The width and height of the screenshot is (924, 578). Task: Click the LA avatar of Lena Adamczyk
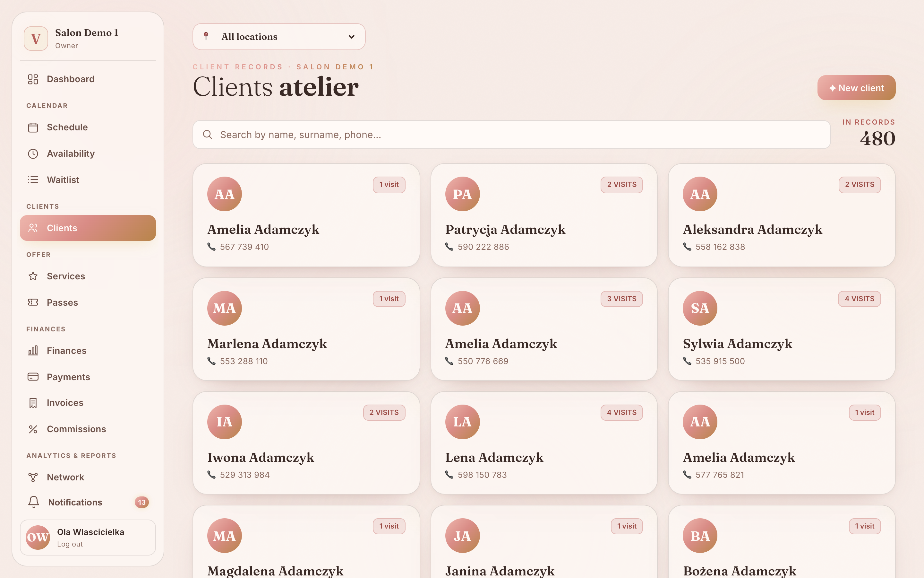pos(462,422)
